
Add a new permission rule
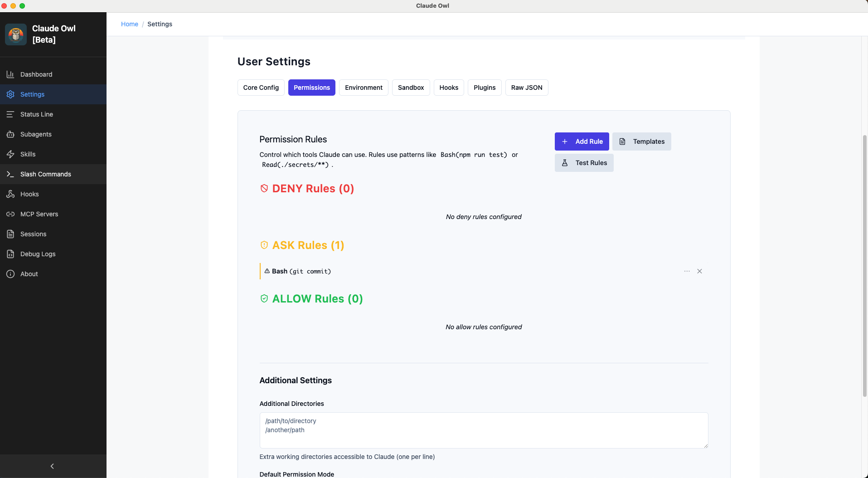[582, 141]
